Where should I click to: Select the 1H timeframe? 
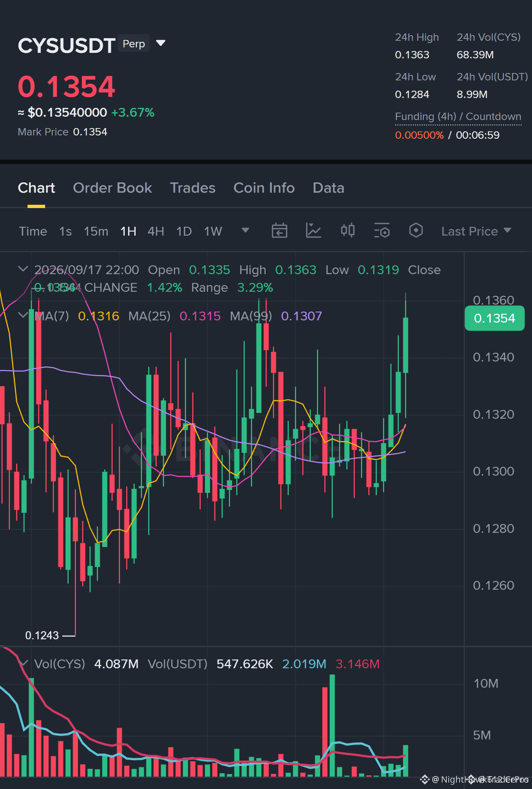coord(128,231)
